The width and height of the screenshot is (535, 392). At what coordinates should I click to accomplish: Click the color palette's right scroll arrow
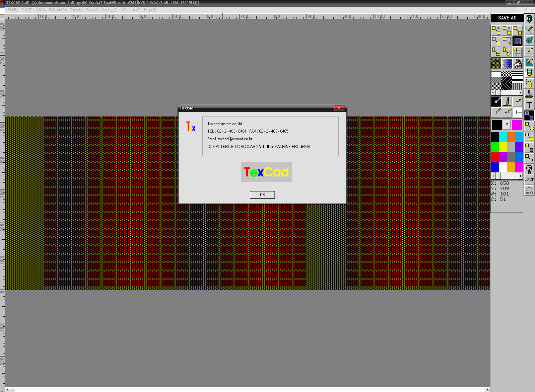[x=521, y=176]
